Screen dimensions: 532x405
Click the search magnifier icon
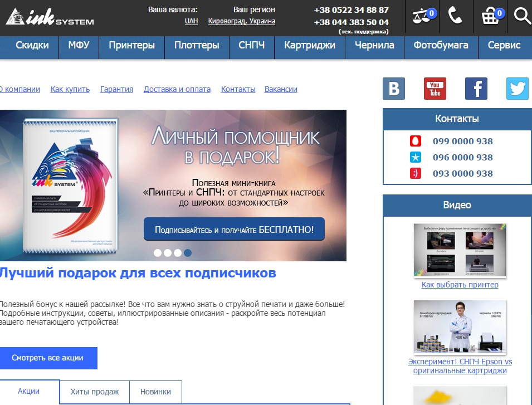(522, 16)
